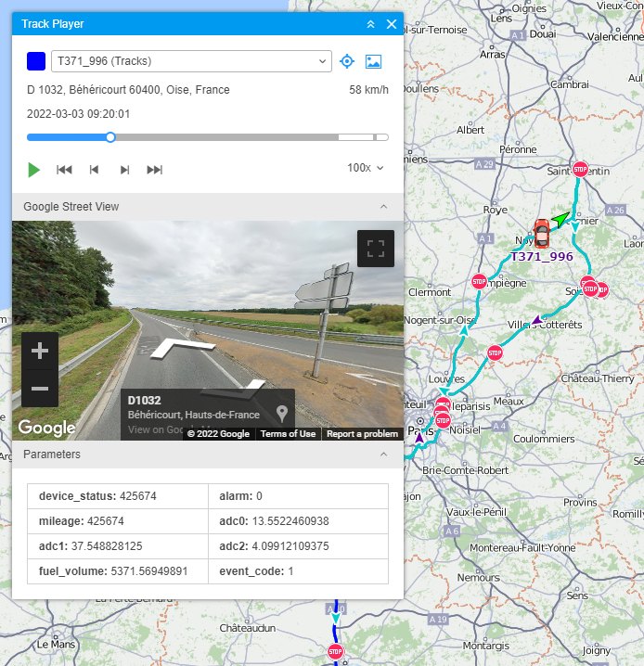Click the STOP marker near Villers-Cotterêts road
The width and height of the screenshot is (644, 666).
[x=495, y=352]
